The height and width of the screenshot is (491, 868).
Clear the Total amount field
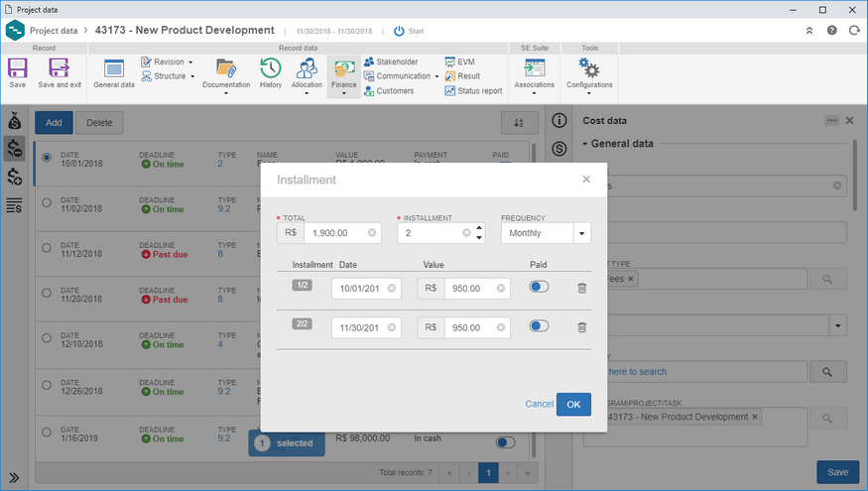(372, 233)
